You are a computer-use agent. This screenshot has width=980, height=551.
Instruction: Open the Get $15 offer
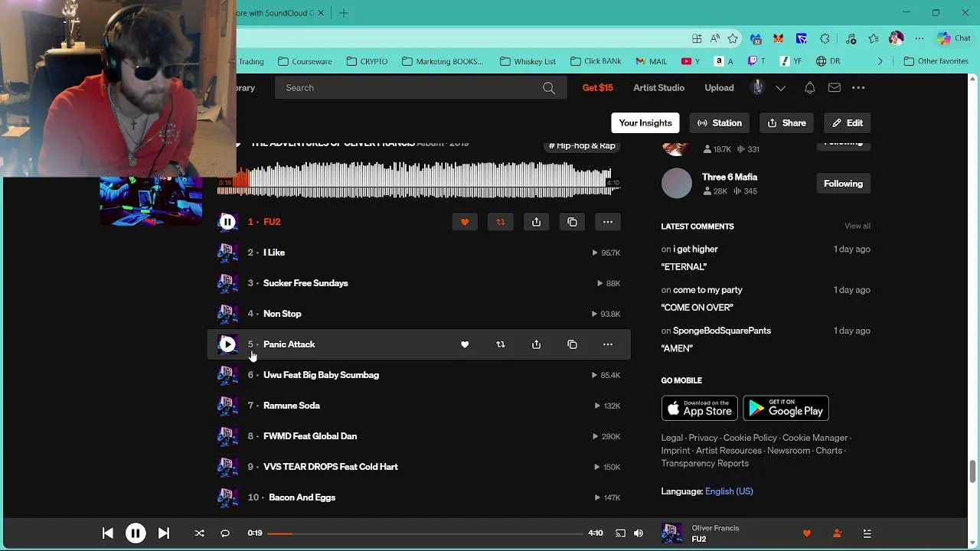[598, 88]
